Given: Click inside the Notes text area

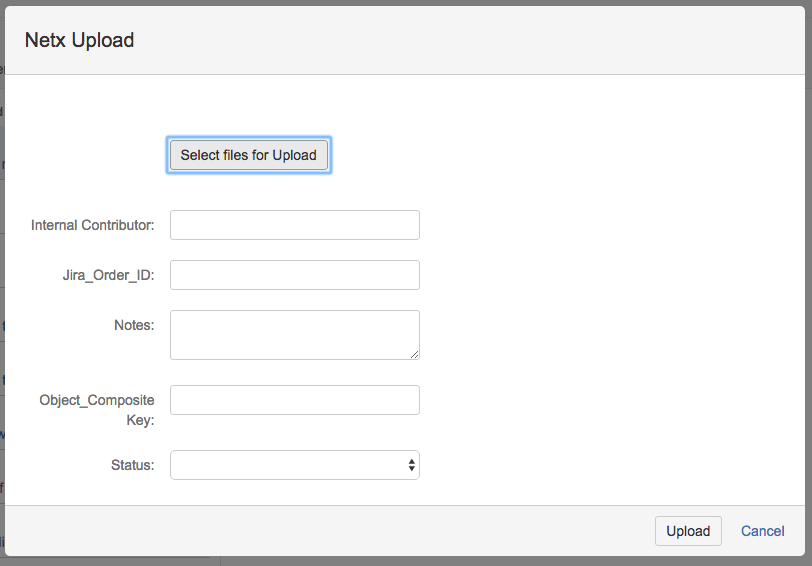Looking at the screenshot, I should (295, 335).
